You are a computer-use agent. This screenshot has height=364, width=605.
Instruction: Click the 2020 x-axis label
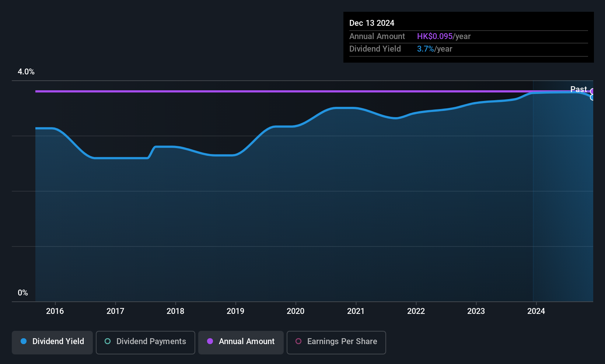(x=295, y=311)
